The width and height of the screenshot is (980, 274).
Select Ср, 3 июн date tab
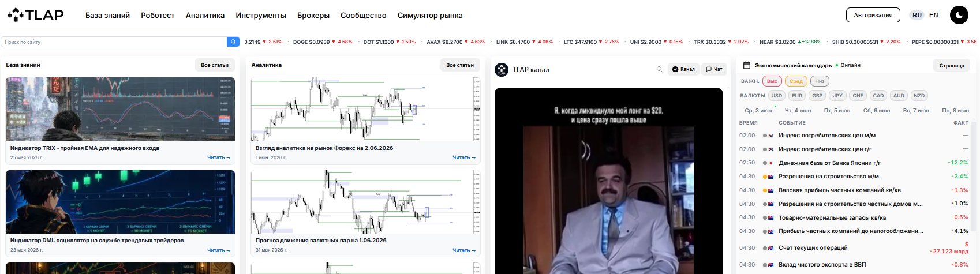click(x=758, y=110)
